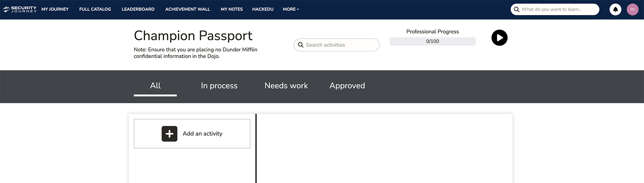The image size is (644, 183).
Task: Click the Security Journey logo
Action: click(20, 9)
